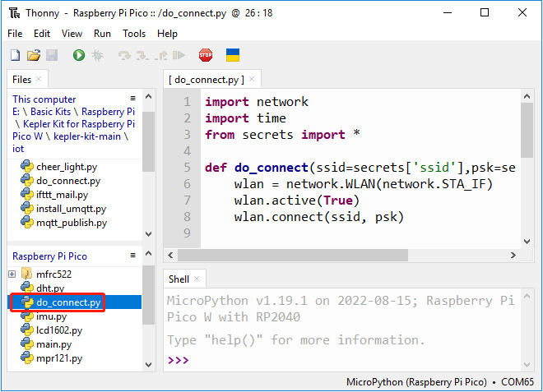Click on the wlan.active(True) code line
The image size is (543, 392).
tap(297, 201)
